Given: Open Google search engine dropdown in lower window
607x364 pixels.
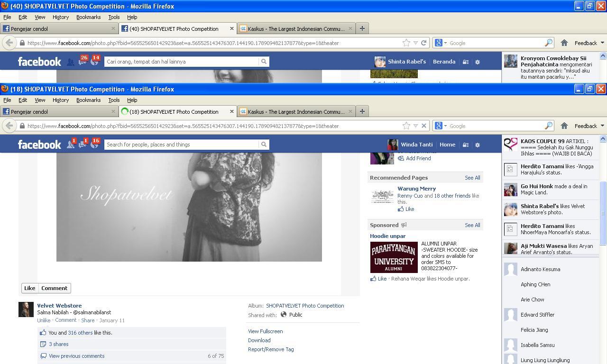Looking at the screenshot, I should (x=441, y=126).
